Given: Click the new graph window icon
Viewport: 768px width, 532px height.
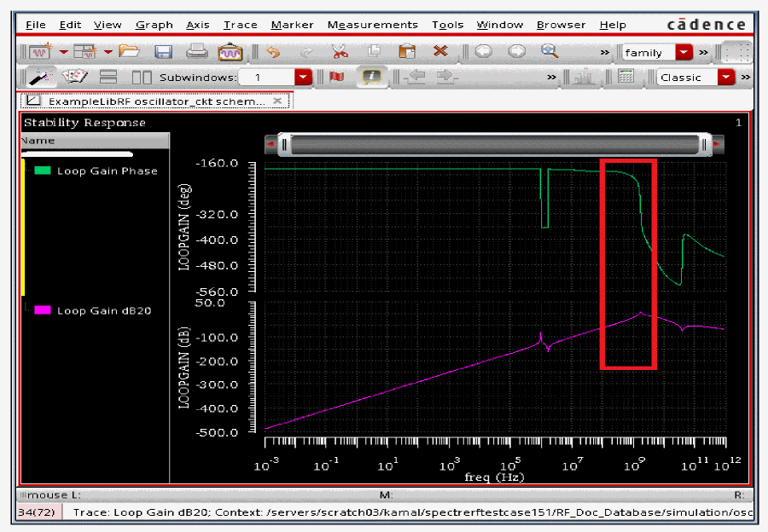Looking at the screenshot, I should [40, 52].
